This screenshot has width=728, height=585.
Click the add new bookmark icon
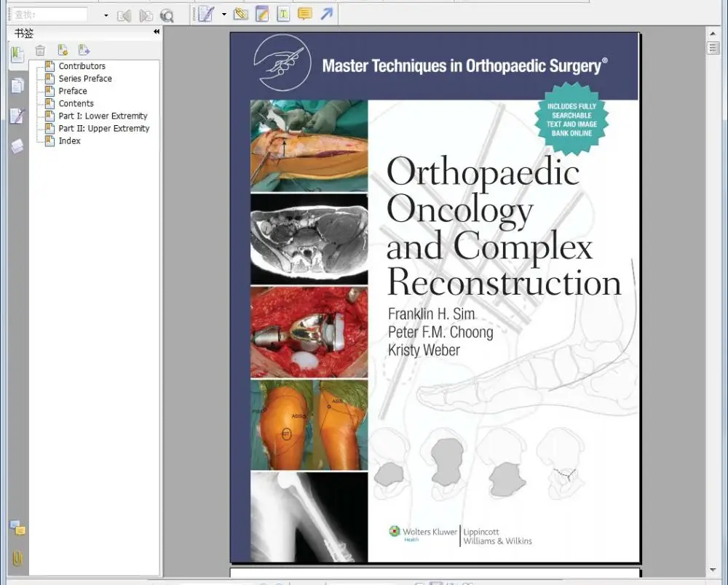(63, 49)
